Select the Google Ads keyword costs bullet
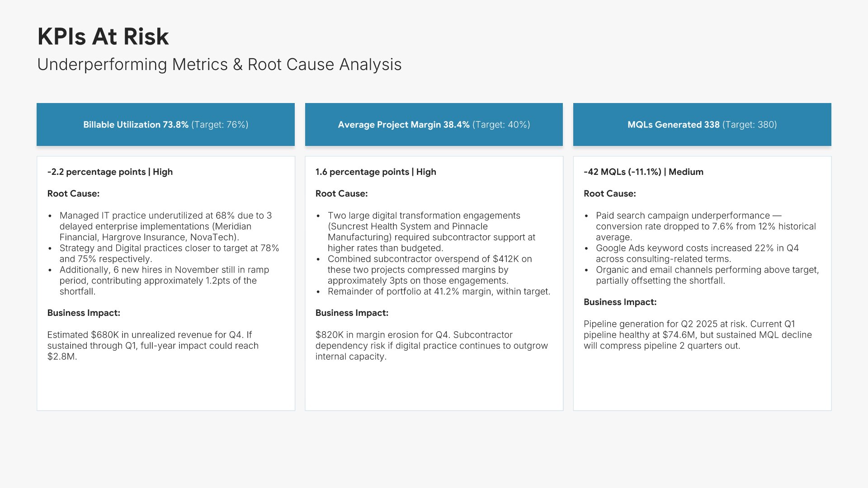 pyautogui.click(x=697, y=253)
